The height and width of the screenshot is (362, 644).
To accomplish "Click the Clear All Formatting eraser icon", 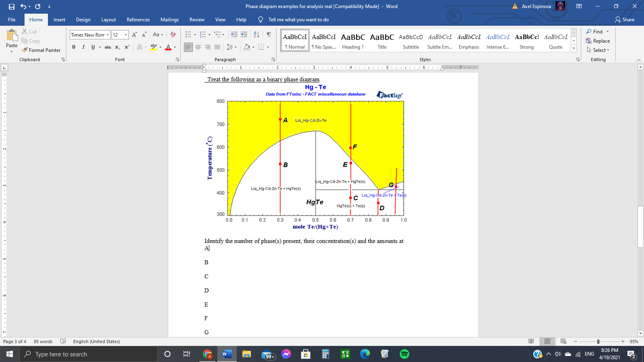I will [x=173, y=35].
